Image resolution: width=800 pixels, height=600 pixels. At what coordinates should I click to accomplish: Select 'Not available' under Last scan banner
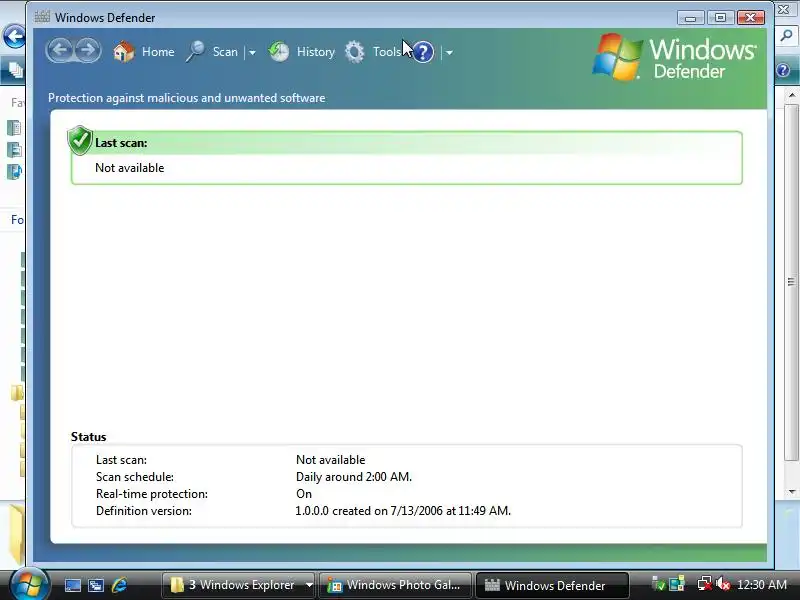pos(130,168)
